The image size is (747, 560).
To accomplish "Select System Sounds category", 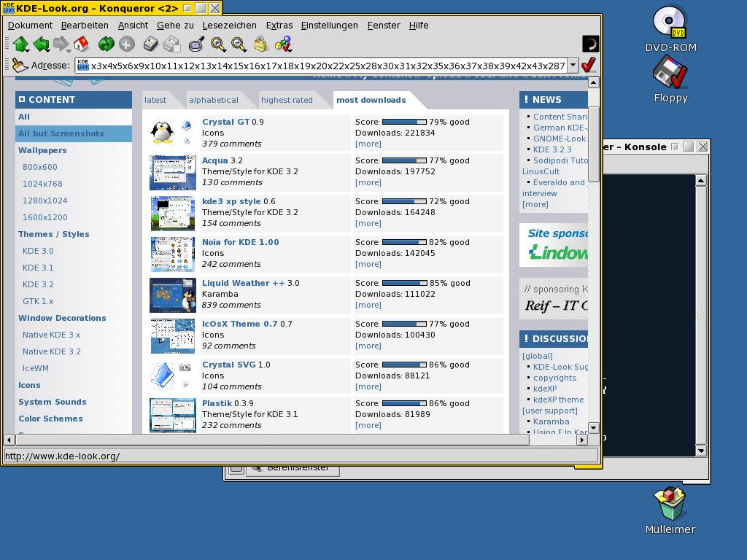I will click(x=53, y=402).
